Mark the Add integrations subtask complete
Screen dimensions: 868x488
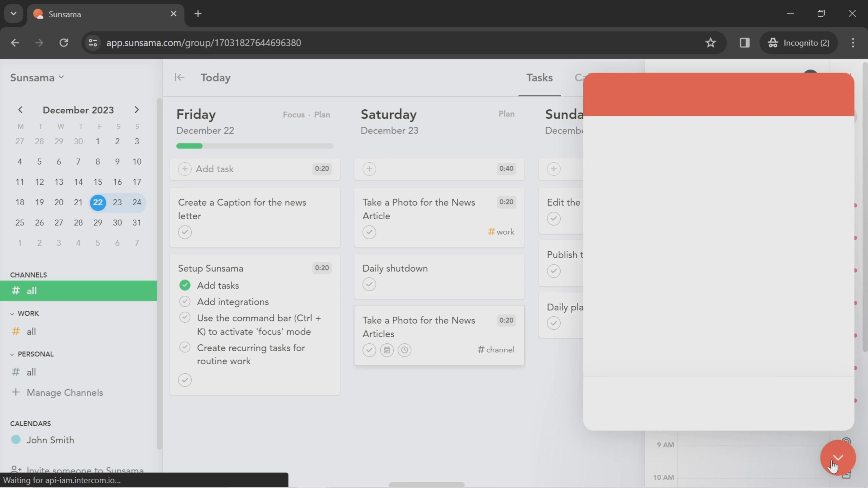click(x=185, y=301)
